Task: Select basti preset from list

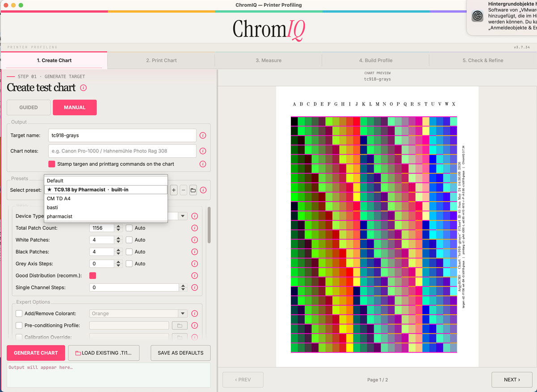Action: 106,207
